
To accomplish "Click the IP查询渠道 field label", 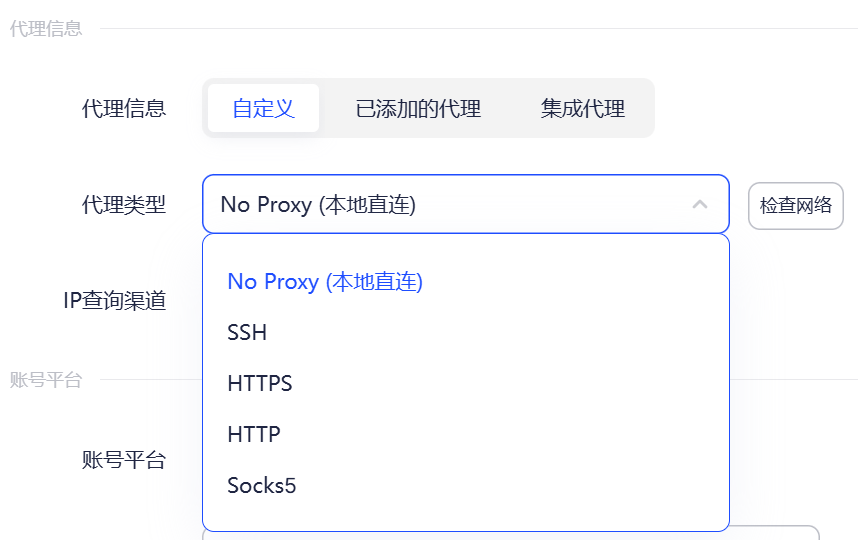I will click(114, 300).
